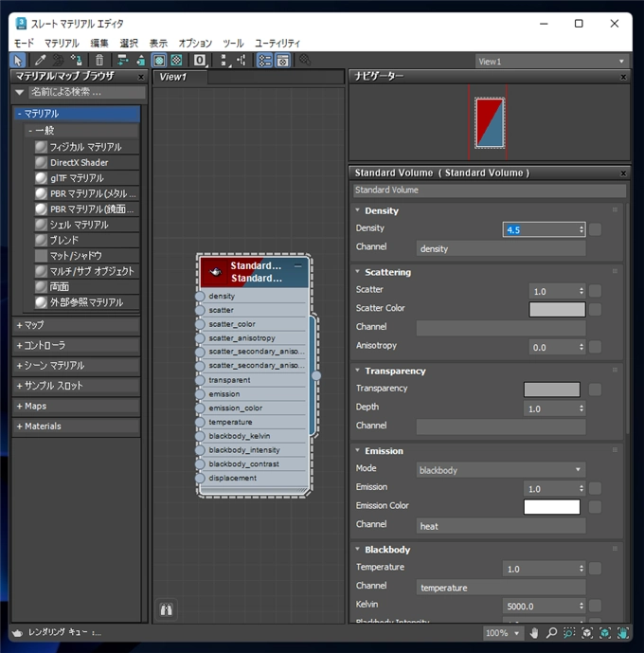
Task: Collapse the Density rollout
Action: coord(358,210)
